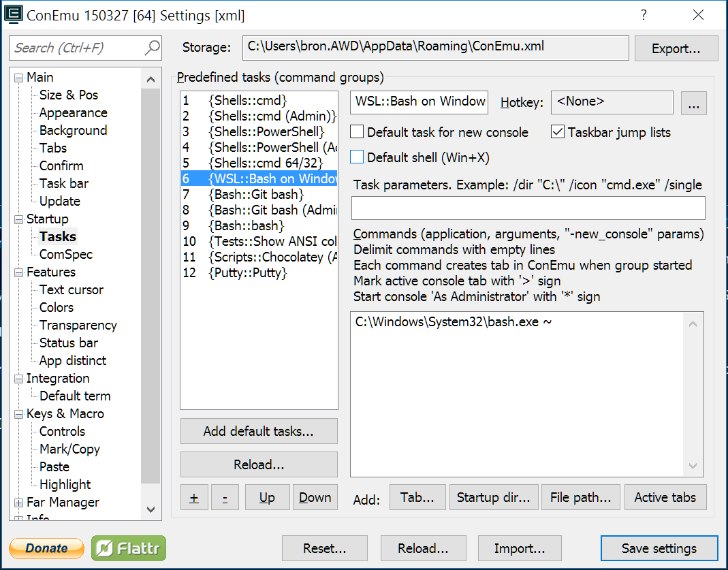
Task: Expand the Far Manager node
Action: tap(18, 503)
